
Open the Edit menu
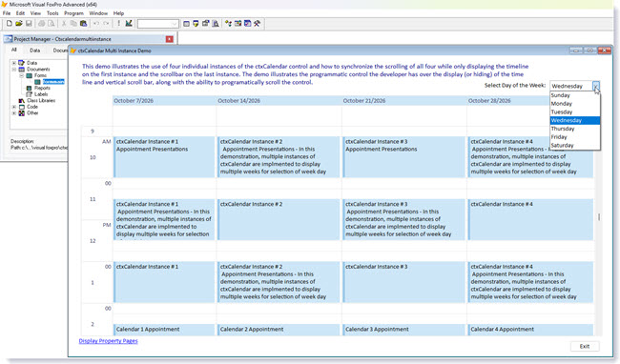20,13
